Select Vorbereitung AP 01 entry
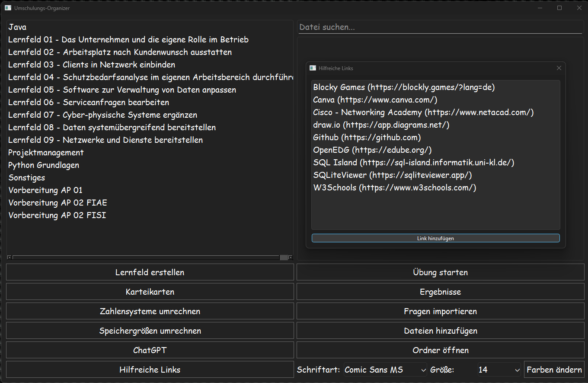 pyautogui.click(x=150, y=190)
